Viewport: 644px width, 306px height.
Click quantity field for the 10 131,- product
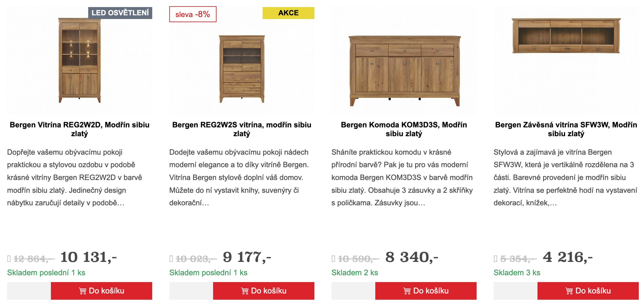point(29,291)
